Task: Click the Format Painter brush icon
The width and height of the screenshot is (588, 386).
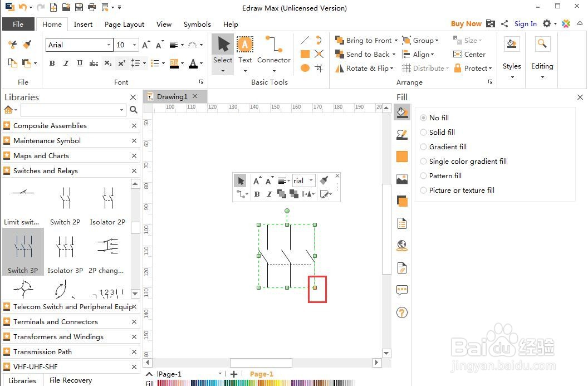Action: (27, 45)
